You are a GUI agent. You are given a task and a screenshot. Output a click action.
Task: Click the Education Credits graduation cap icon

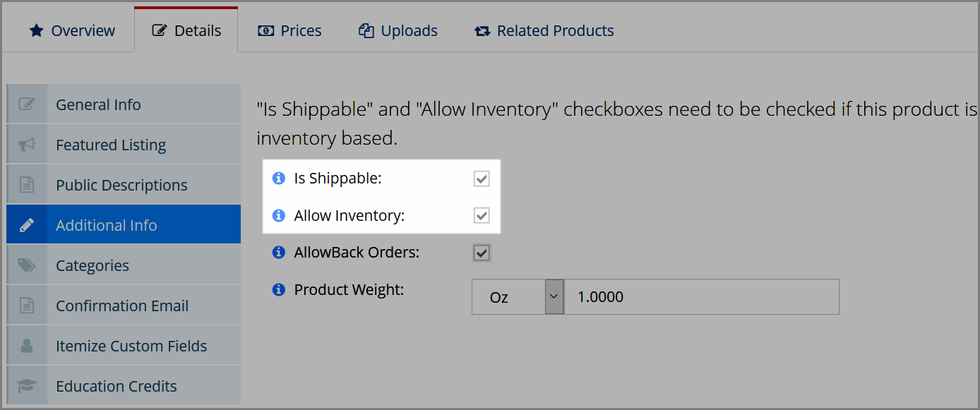[27, 386]
